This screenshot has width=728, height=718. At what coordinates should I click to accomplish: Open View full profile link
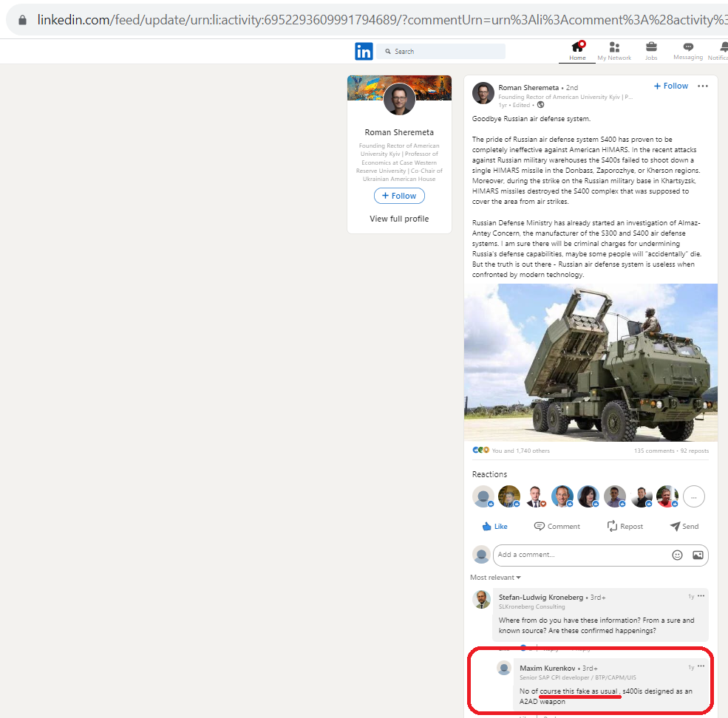399,219
